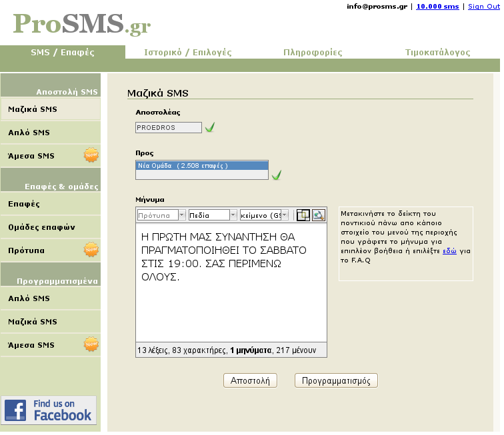Screen dimensions: 504x435
Task: Click the Αποστολέας PROEDROS input field
Action: [x=169, y=127]
